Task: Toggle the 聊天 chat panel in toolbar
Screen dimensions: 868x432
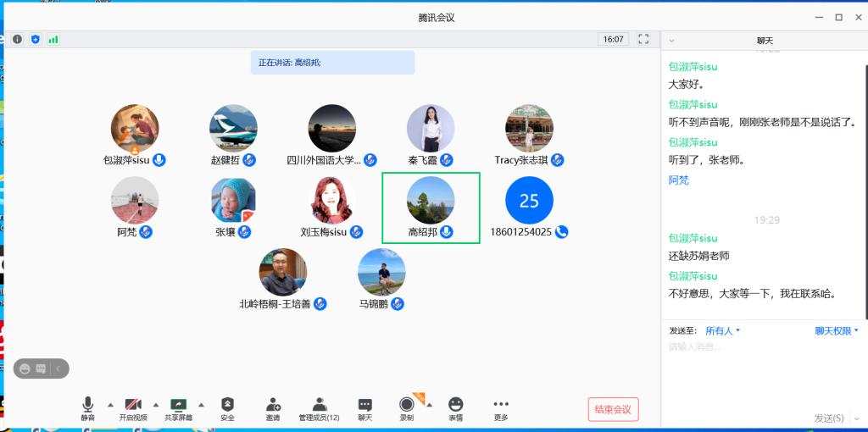Action: click(x=364, y=408)
